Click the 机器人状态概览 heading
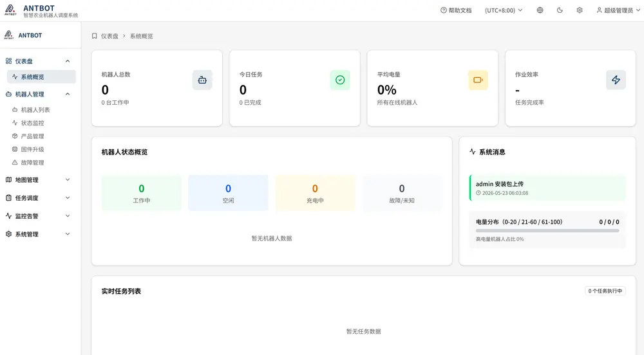 pyautogui.click(x=124, y=152)
